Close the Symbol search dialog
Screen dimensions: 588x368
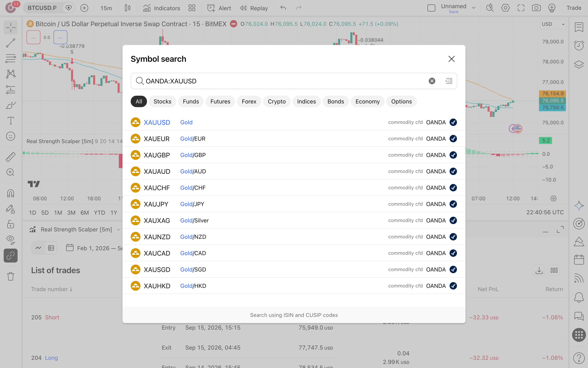point(451,59)
